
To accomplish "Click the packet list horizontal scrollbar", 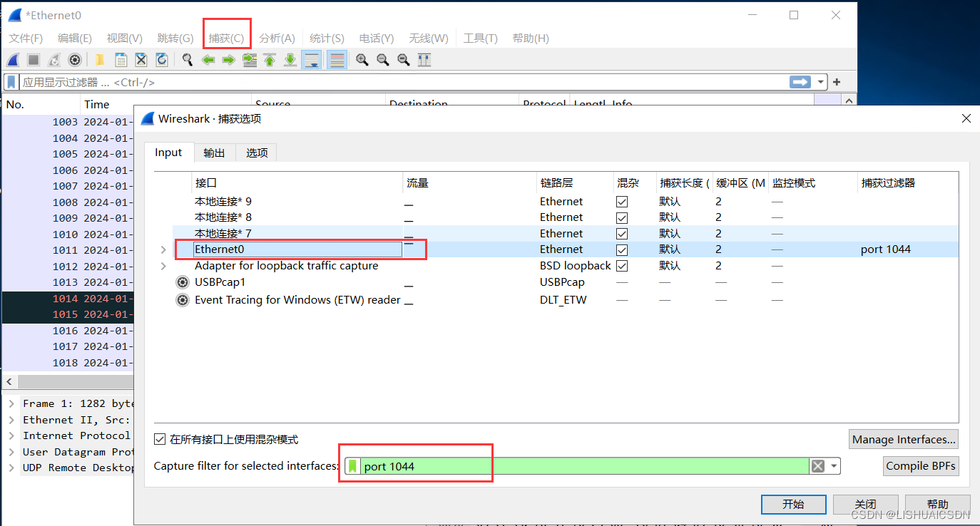I will (x=75, y=381).
